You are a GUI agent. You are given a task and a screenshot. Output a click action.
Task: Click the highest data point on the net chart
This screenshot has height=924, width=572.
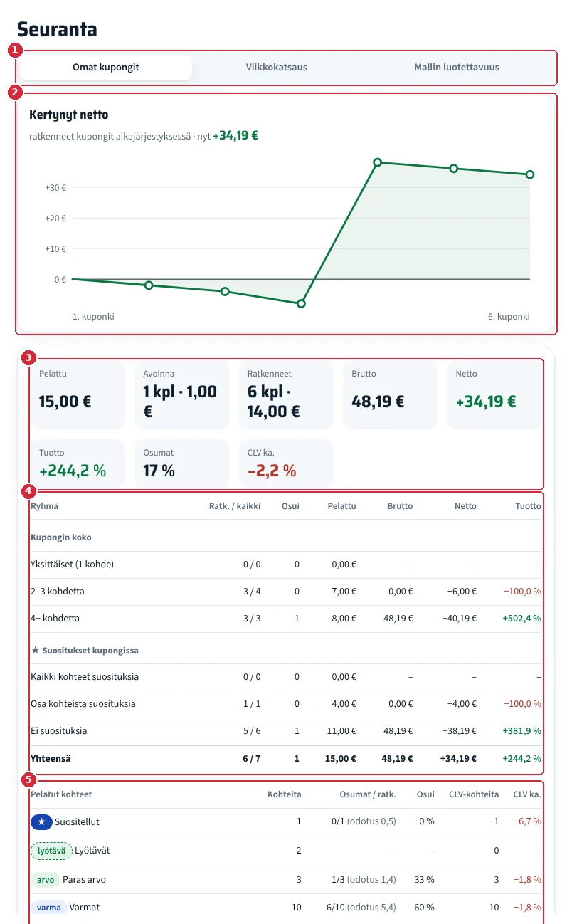[377, 162]
